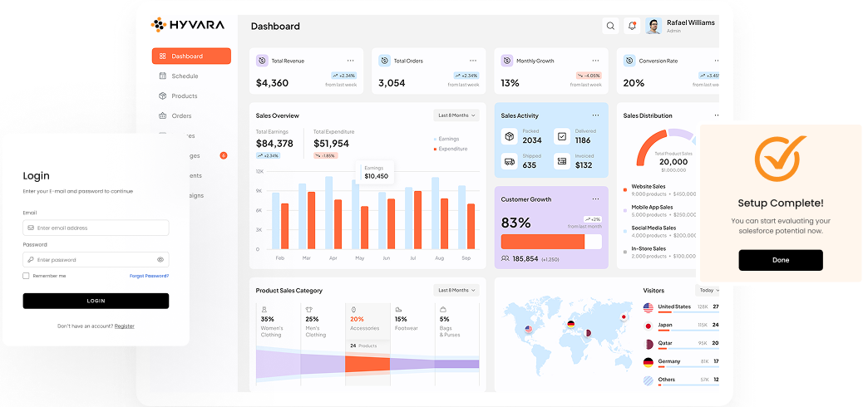Go to Products in the sidebar
Screen dimensions: 868x407
184,96
